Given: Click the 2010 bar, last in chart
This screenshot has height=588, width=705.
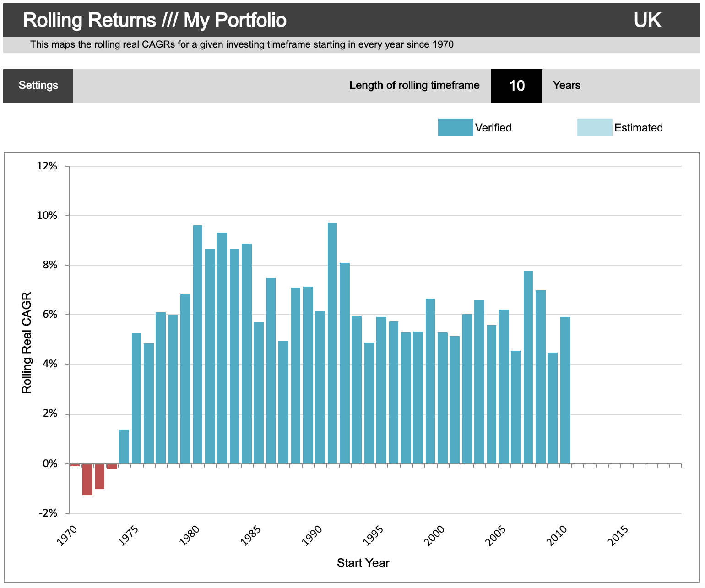Looking at the screenshot, I should coord(565,389).
